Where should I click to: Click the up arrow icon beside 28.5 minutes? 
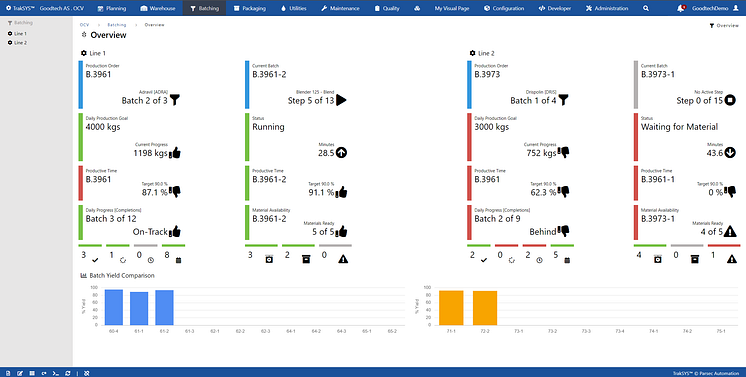tap(341, 152)
